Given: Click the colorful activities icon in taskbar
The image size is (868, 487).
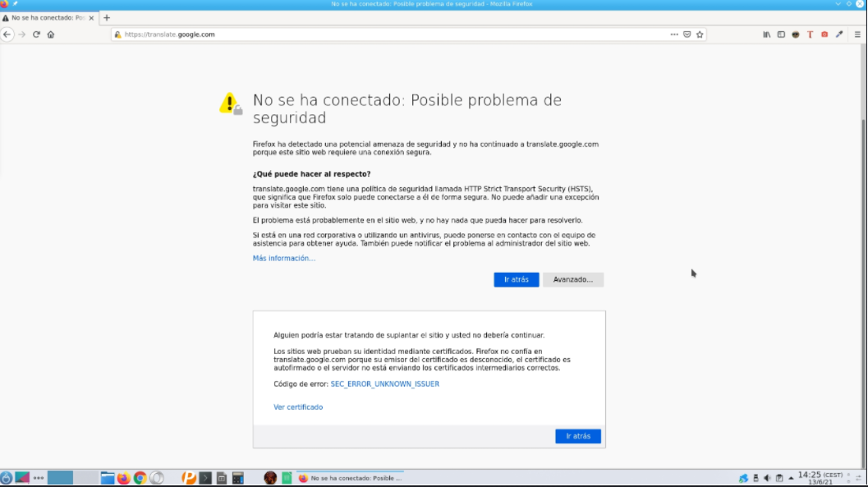Looking at the screenshot, I should point(22,478).
